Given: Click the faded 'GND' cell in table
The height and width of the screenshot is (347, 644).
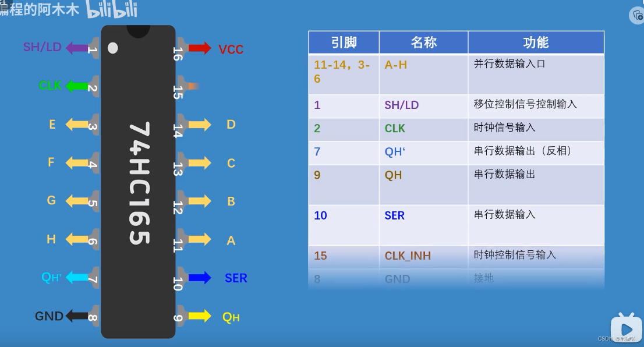Looking at the screenshot, I should click(x=423, y=279).
